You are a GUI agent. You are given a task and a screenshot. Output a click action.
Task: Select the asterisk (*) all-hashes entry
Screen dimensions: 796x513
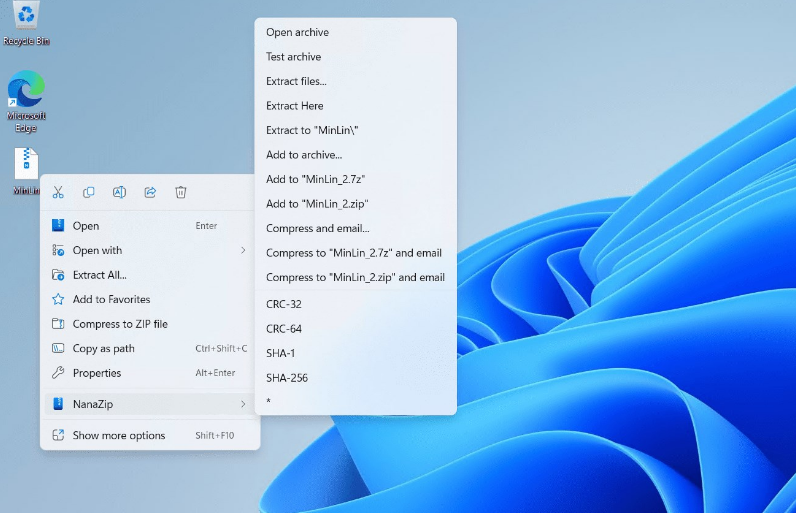[x=355, y=401]
